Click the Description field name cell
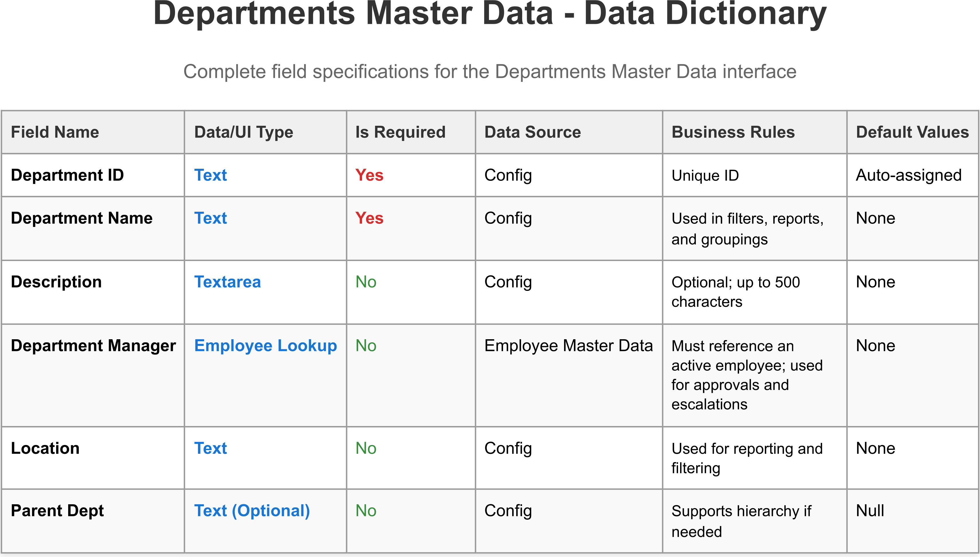This screenshot has height=557, width=980. click(56, 282)
